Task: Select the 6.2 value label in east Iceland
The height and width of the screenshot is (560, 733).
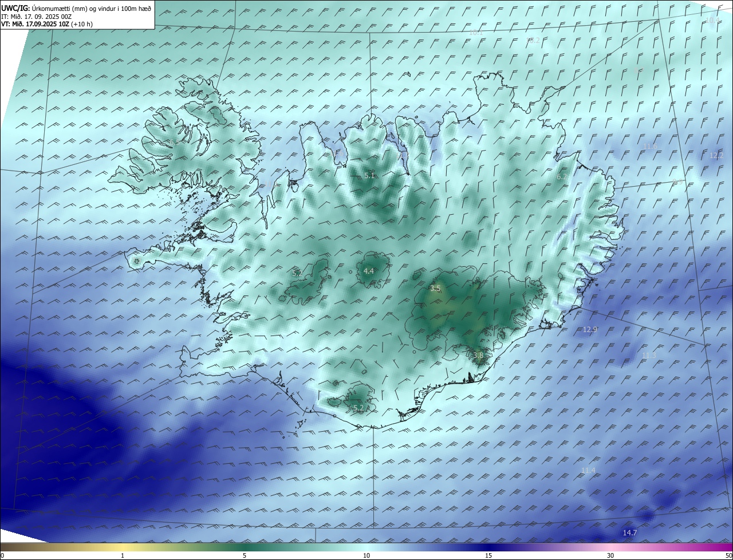Action: tap(562, 177)
